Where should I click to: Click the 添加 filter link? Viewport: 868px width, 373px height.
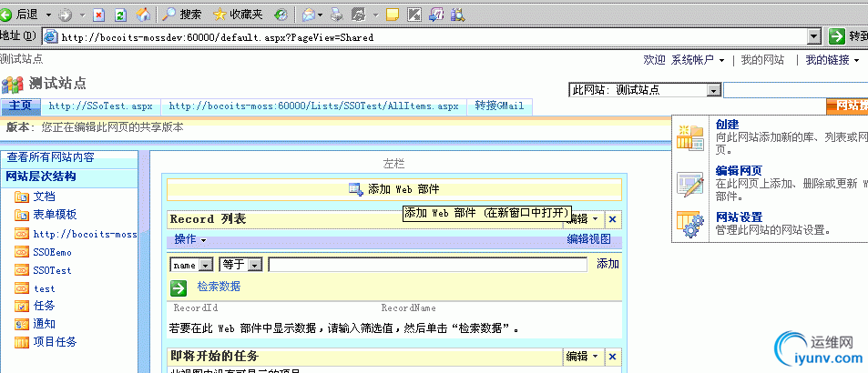coord(608,264)
